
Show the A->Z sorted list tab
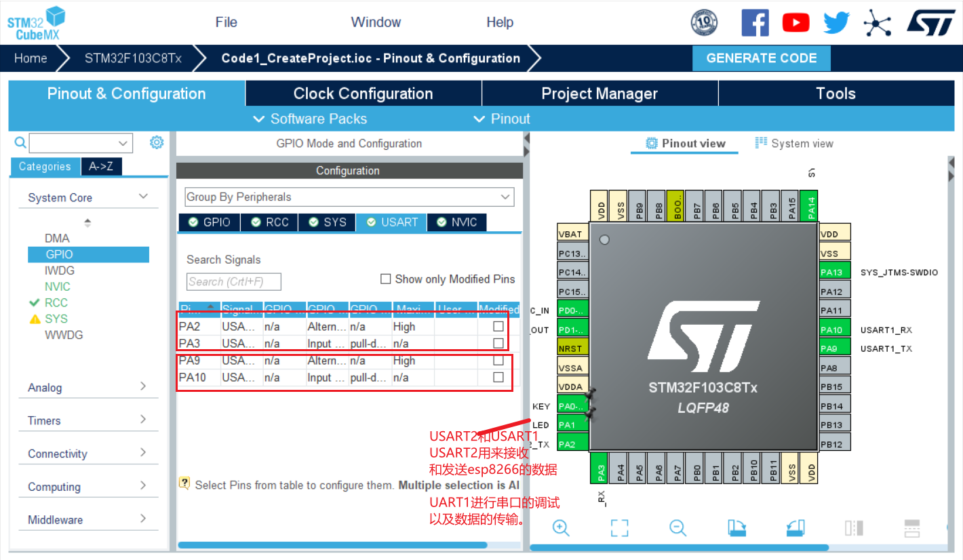coord(101,166)
